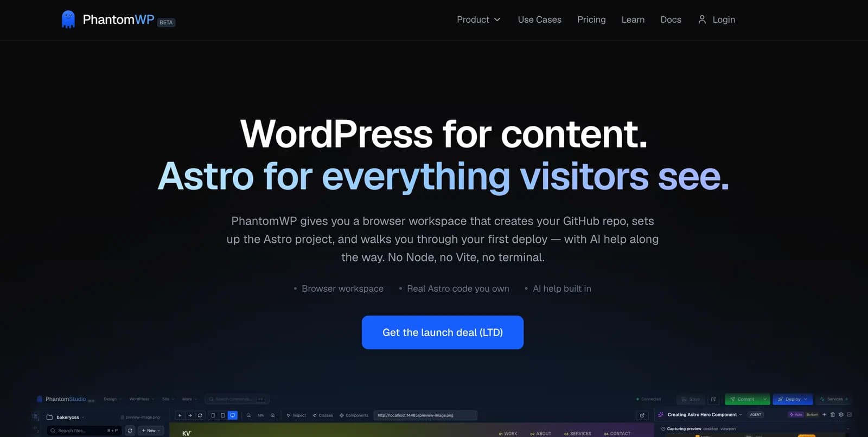This screenshot has height=437, width=868.
Task: Click the refresh files icon beside Search files
Action: 130,430
